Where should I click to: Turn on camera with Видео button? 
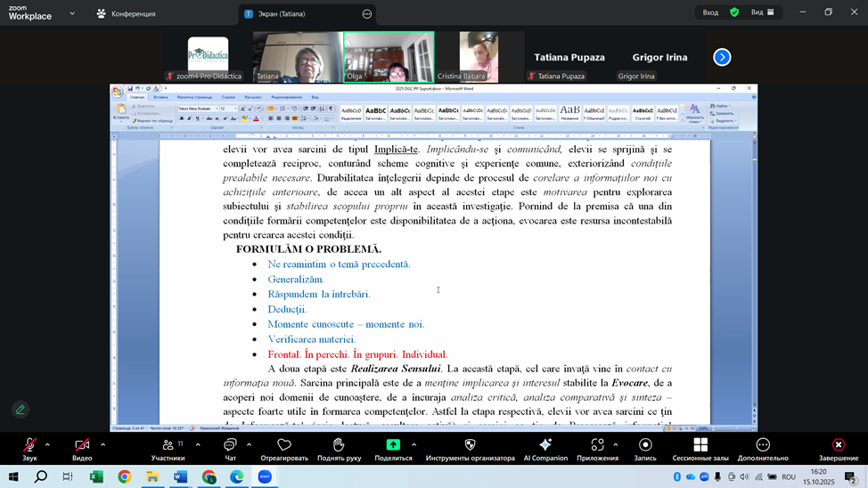82,445
